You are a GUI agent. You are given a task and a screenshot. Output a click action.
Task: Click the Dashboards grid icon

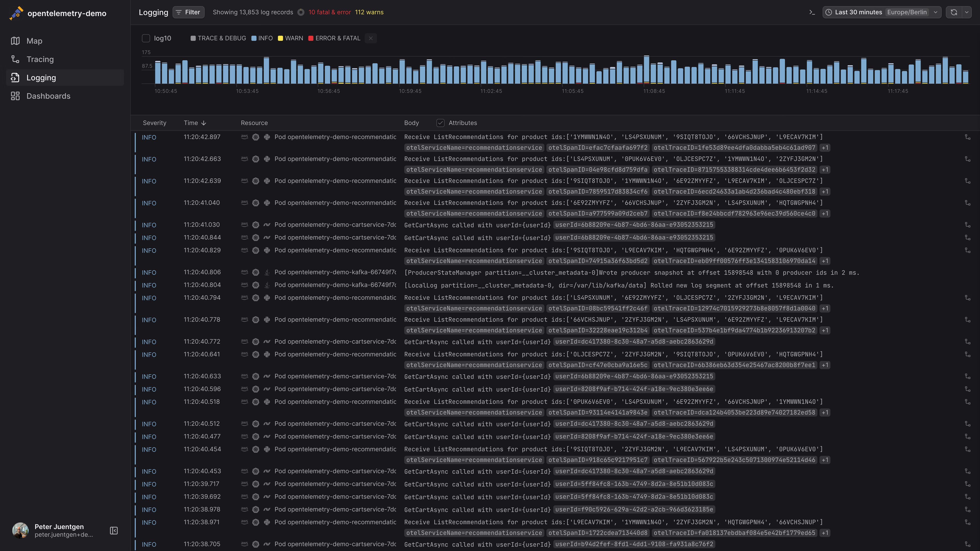tap(15, 96)
